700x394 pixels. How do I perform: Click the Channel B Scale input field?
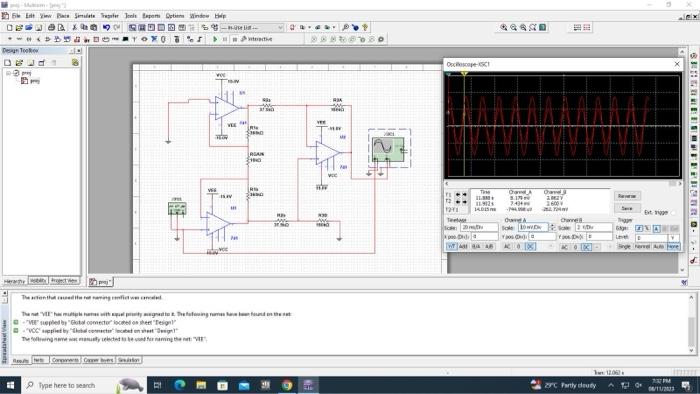click(594, 227)
